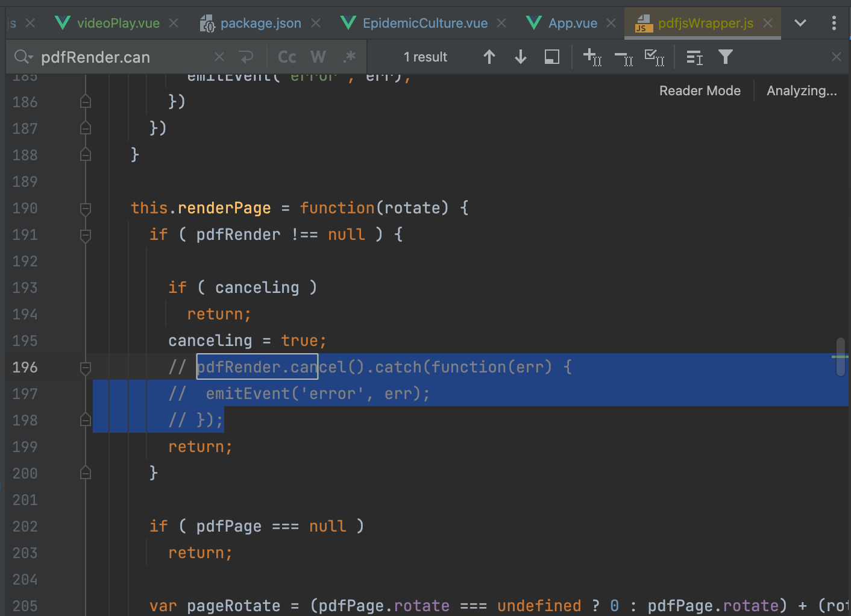The width and height of the screenshot is (851, 616).
Task: Click 'pdfRender.cancel()' in line 196
Action: point(281,367)
